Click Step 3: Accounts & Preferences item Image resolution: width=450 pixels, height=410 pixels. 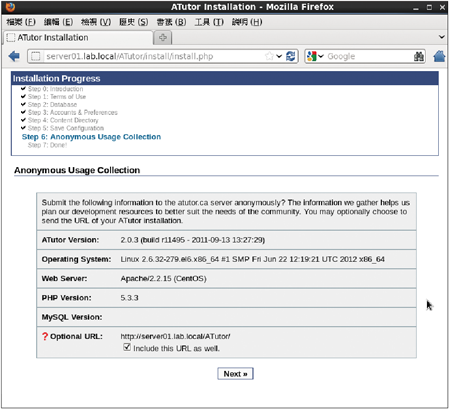[x=73, y=112]
